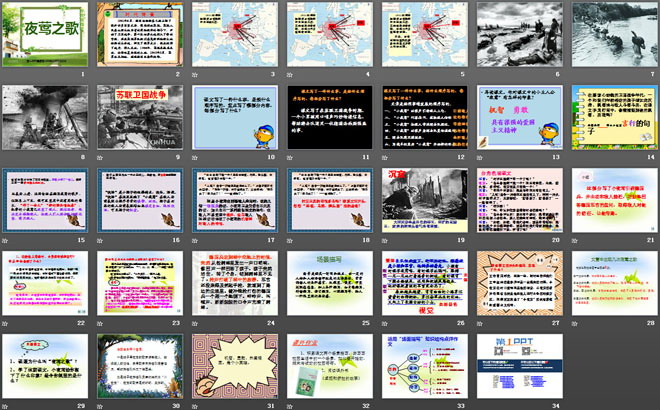Screen dimensions: 660x410
Task: Select slide 22 thumbnail
Action: [x=45, y=283]
